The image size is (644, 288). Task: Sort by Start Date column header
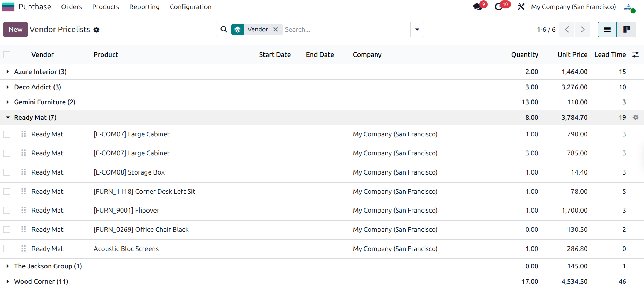click(275, 54)
